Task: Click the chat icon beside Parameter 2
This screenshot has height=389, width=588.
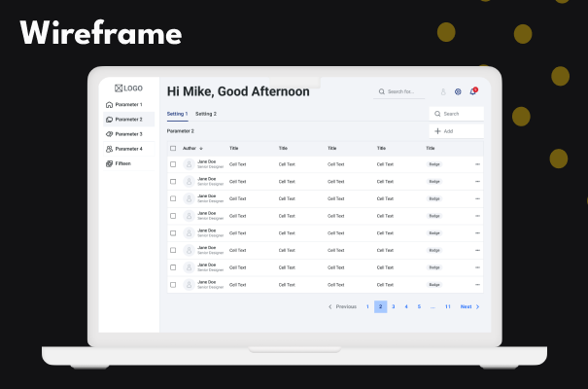Action: click(109, 119)
